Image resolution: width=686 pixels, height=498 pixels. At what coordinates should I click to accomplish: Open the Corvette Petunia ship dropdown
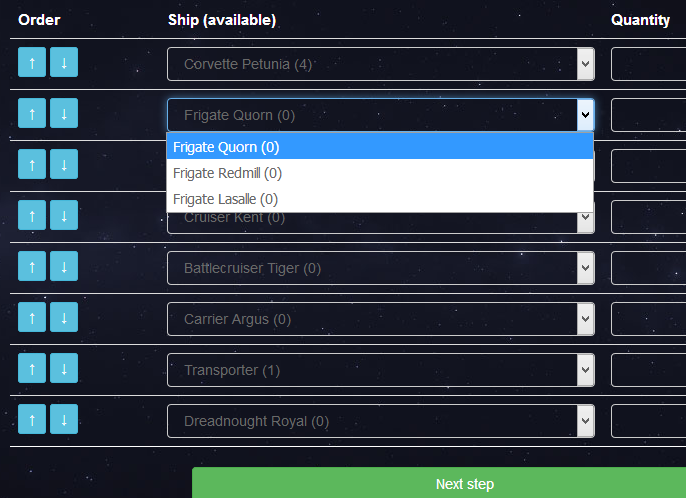(380, 64)
